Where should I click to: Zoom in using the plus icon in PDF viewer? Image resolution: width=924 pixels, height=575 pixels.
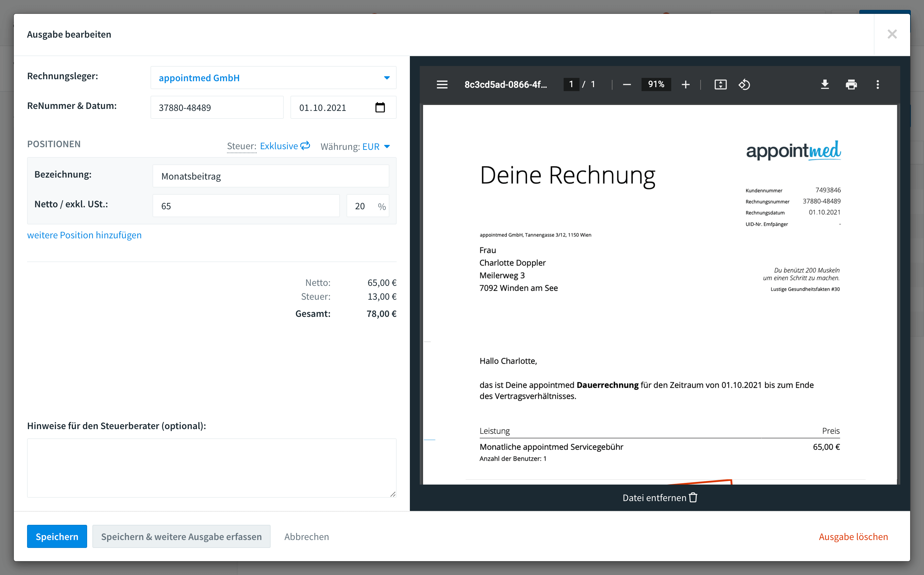point(685,84)
